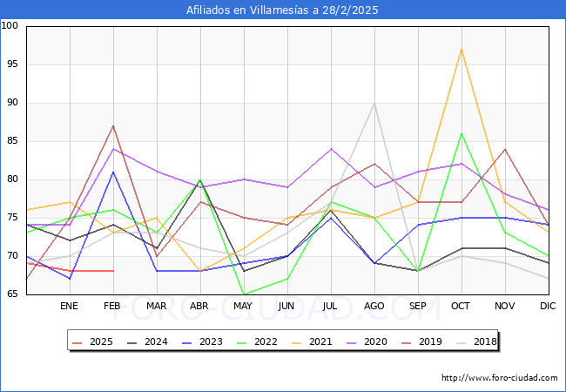The image size is (566, 392).
Task: Click the 95 value on y-axis
Action: pyautogui.click(x=12, y=64)
